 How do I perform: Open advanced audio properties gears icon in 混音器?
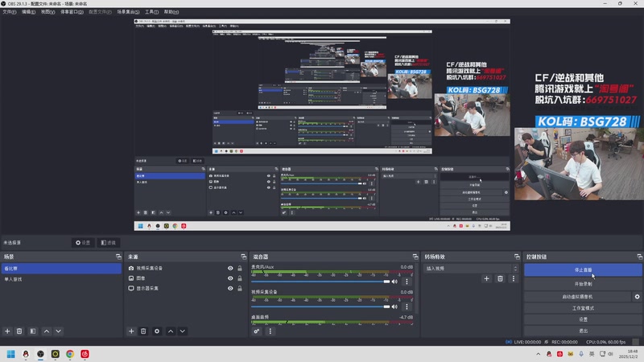[x=256, y=331]
